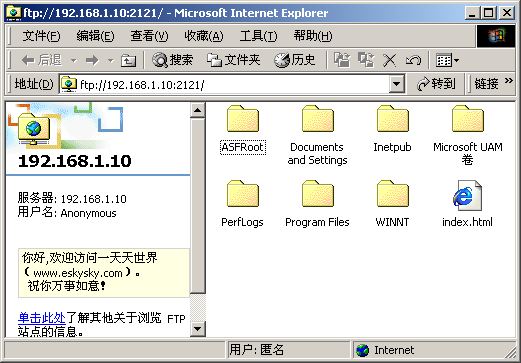The height and width of the screenshot is (363, 521).
Task: Toggle the Folders (文件夹) pane button
Action: pos(233,60)
